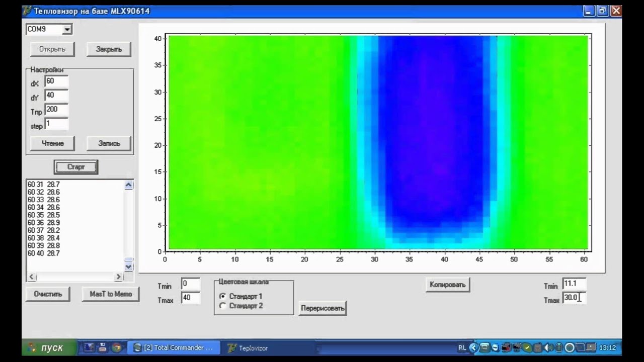
Task: Click the Запись button
Action: tap(109, 143)
